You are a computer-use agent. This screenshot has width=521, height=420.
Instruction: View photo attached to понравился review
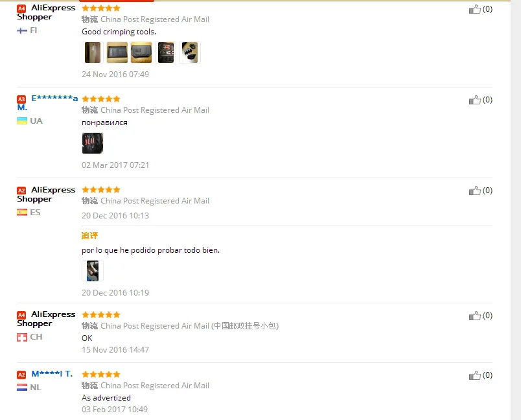[93, 143]
